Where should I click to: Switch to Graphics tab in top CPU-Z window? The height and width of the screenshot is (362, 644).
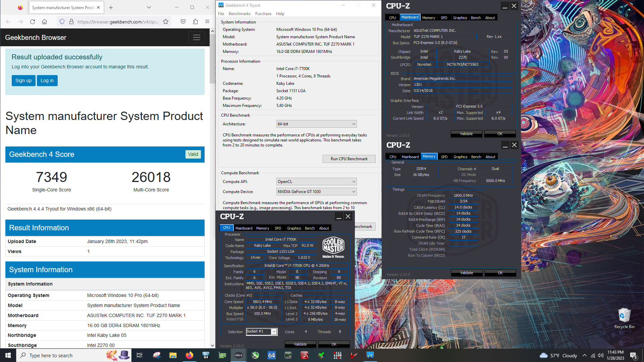coord(460,18)
